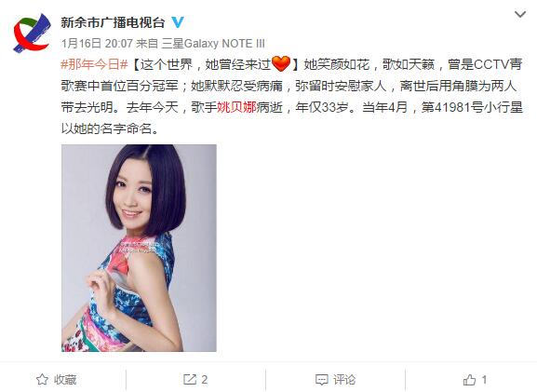Image resolution: width=537 pixels, height=392 pixels.
Task: Open the post options chevron menu
Action: point(520,14)
